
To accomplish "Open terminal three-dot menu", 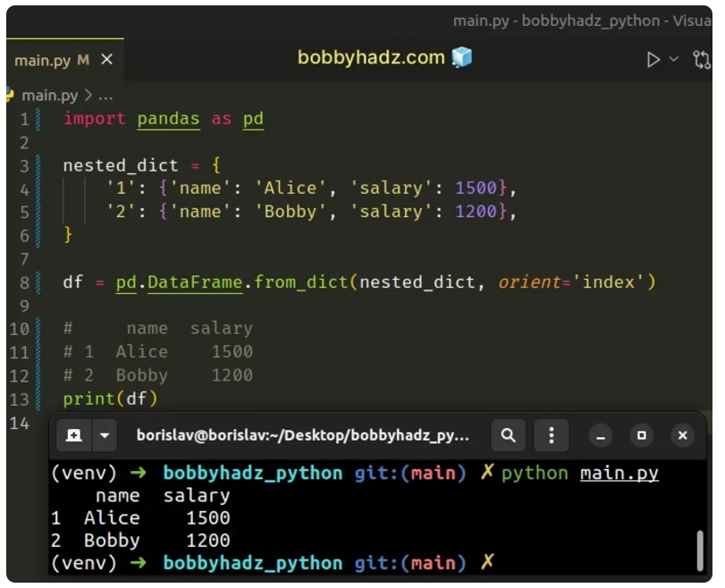I will tap(552, 435).
